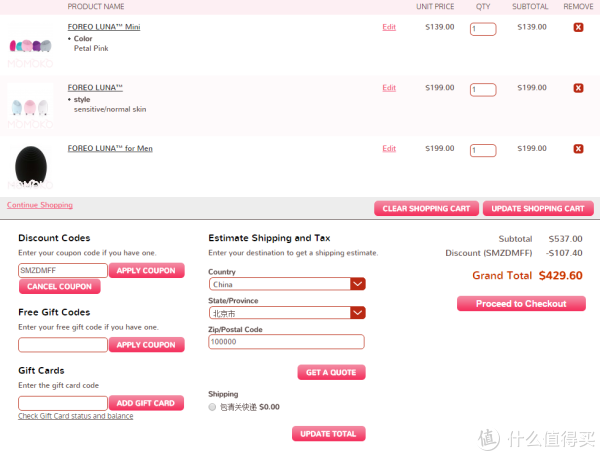Open the FOREO LUNA Mini product thumbnail
The width and height of the screenshot is (600, 456).
tap(30, 46)
